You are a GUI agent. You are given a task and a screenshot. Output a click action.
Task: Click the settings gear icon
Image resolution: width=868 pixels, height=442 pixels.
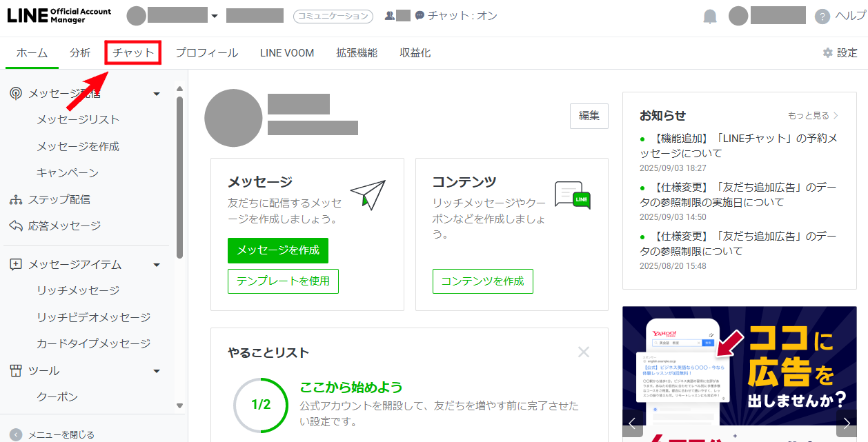(x=828, y=53)
